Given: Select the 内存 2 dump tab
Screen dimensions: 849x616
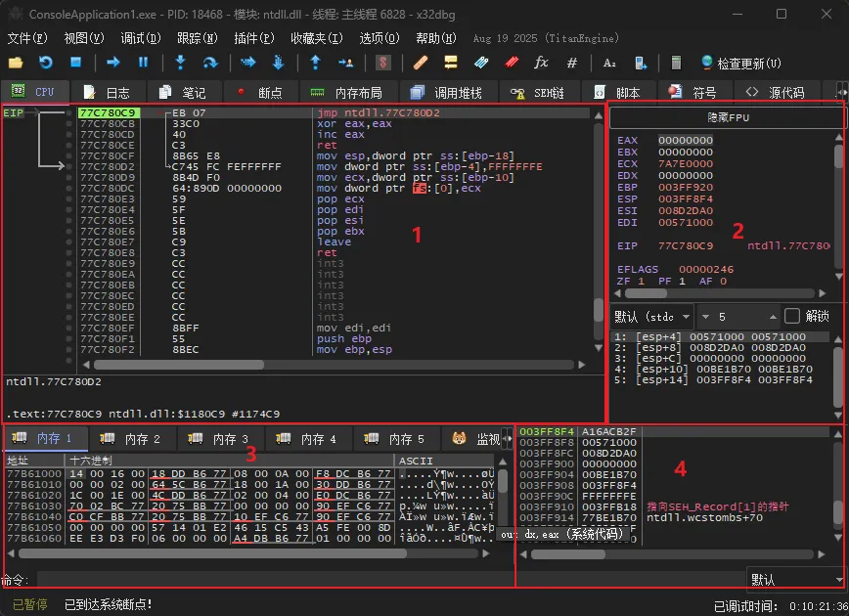Looking at the screenshot, I should tap(132, 438).
